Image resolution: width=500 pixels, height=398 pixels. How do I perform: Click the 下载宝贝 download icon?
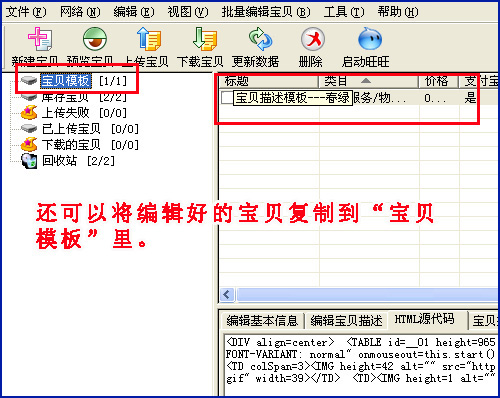pyautogui.click(x=205, y=39)
